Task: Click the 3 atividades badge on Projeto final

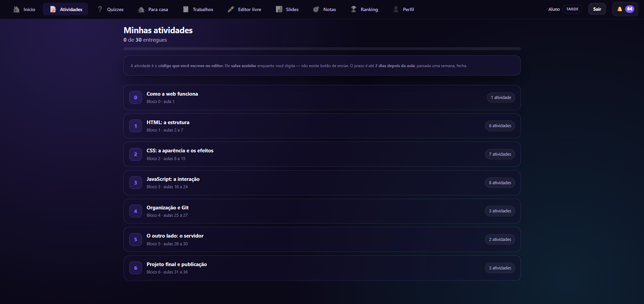Action: click(500, 268)
